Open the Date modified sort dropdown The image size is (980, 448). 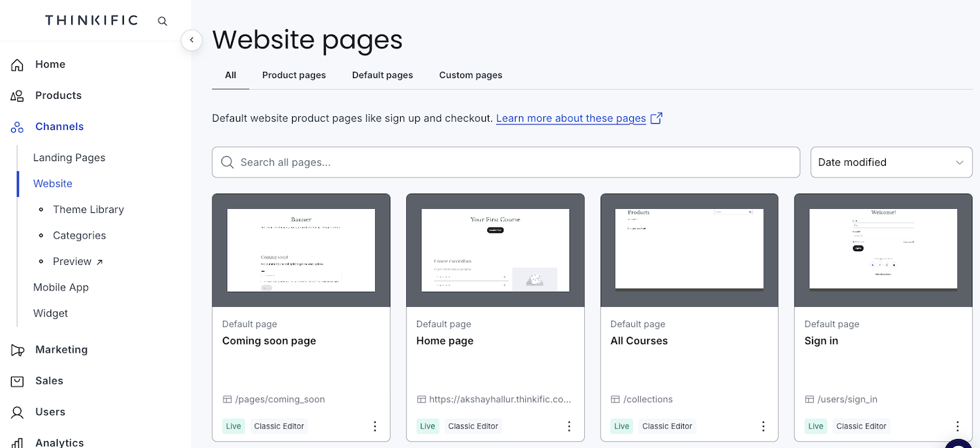click(x=891, y=162)
